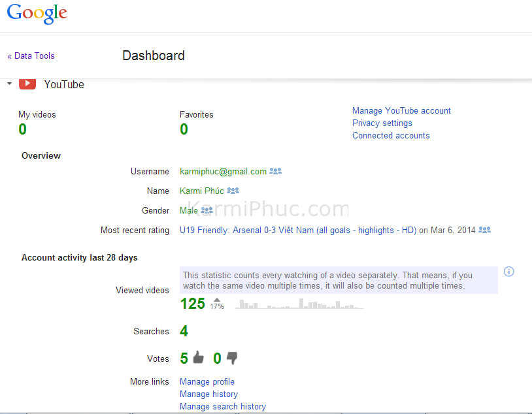
Task: Click the info icon beside viewed videos note
Action: (509, 272)
